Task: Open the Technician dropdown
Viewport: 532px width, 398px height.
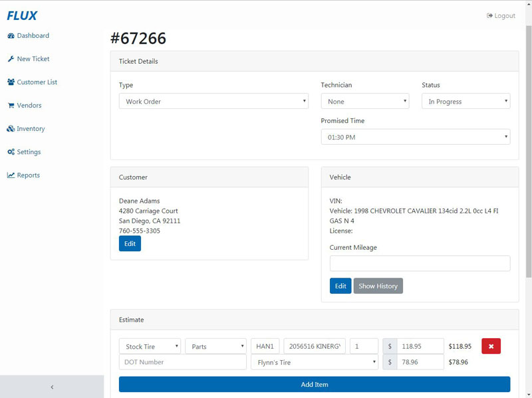Action: 364,102
